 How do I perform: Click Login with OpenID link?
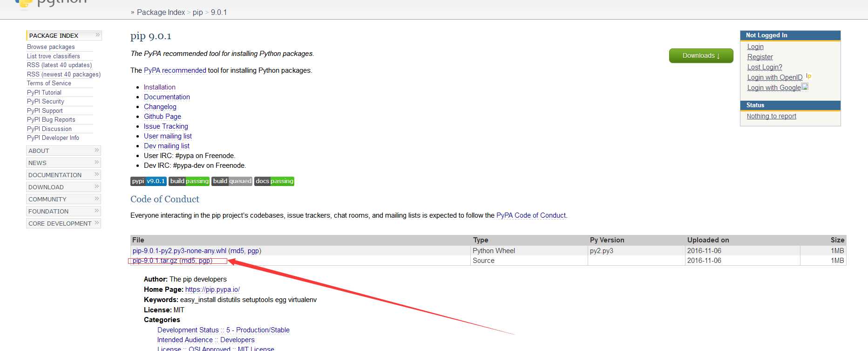775,77
